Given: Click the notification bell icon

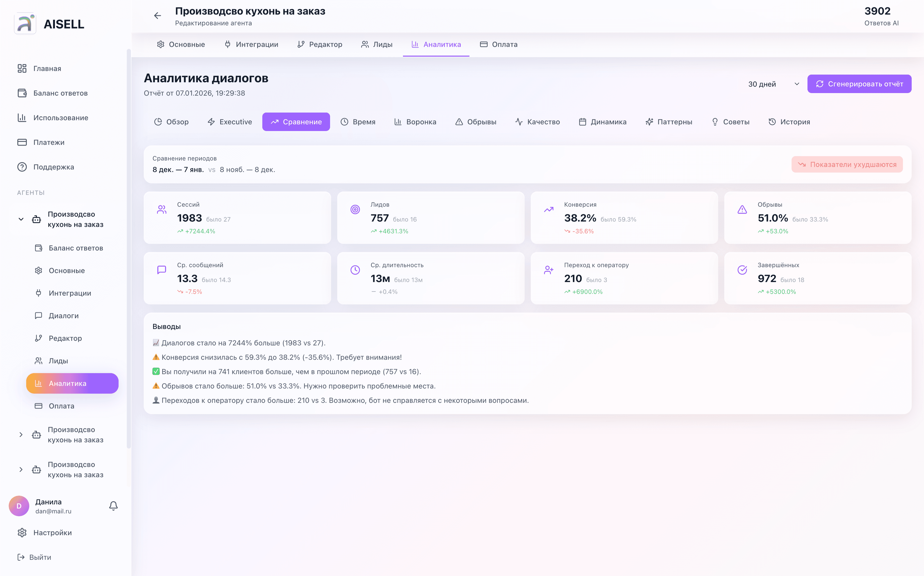Looking at the screenshot, I should [x=113, y=505].
